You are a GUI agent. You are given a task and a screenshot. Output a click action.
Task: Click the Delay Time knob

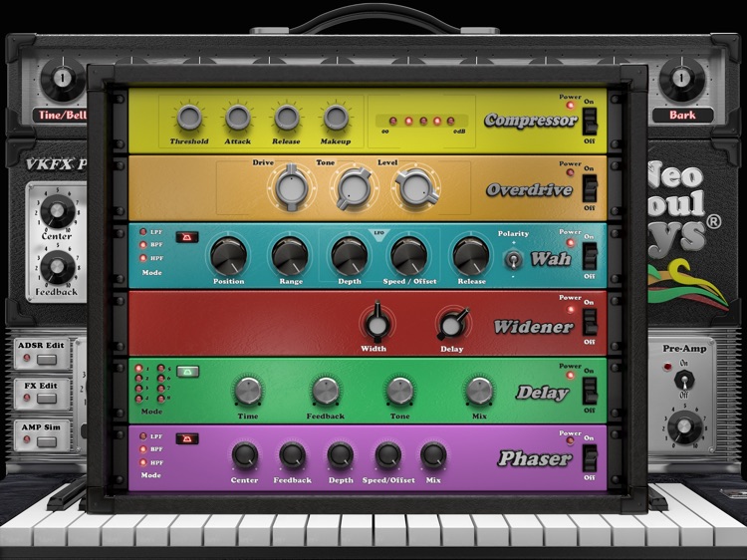248,391
